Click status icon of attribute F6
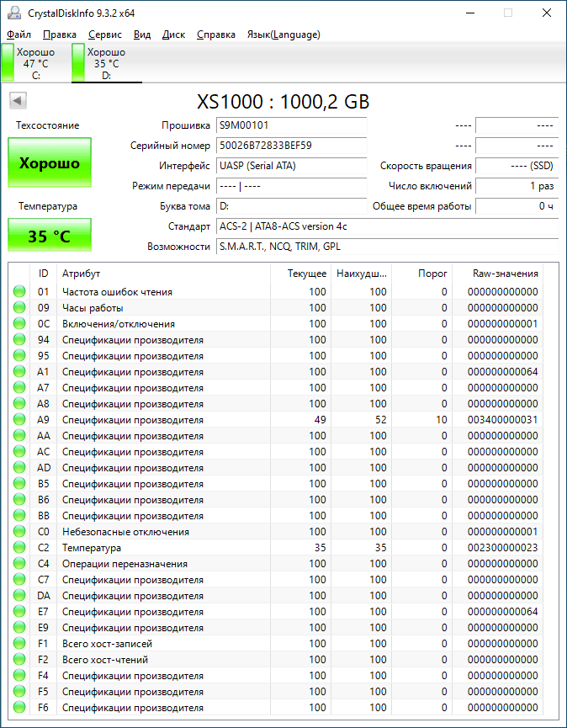 tap(19, 708)
